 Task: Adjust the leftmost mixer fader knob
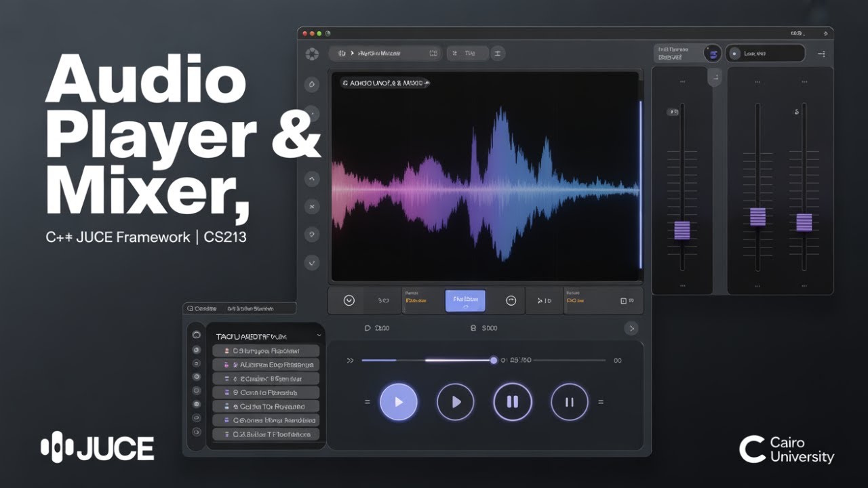pos(682,230)
